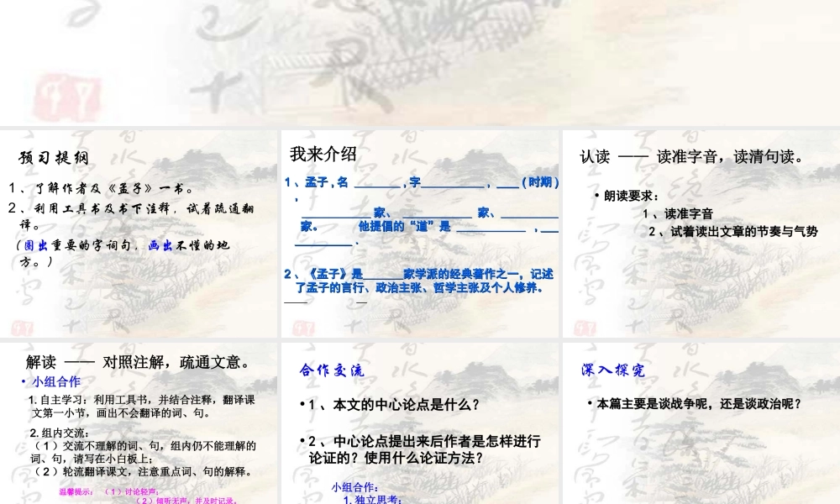Click the blue word 圈出
The height and width of the screenshot is (504, 840).
36,245
